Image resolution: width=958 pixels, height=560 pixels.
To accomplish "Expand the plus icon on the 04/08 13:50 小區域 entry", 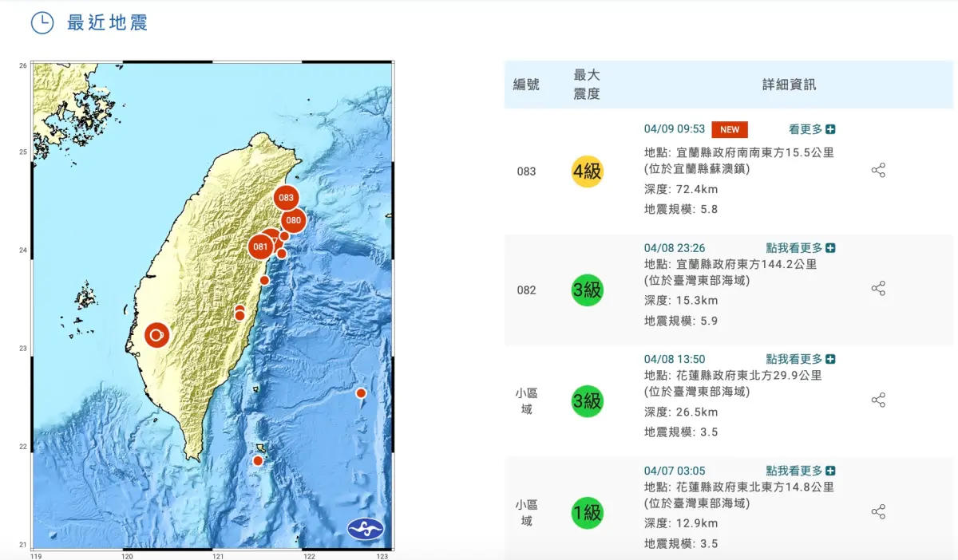I will [831, 358].
